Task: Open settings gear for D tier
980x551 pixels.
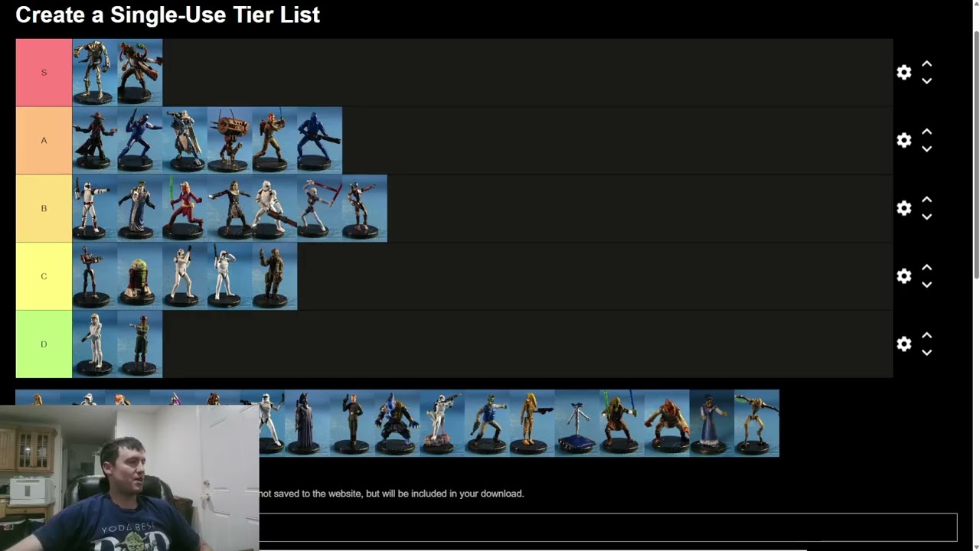Action: [x=904, y=344]
